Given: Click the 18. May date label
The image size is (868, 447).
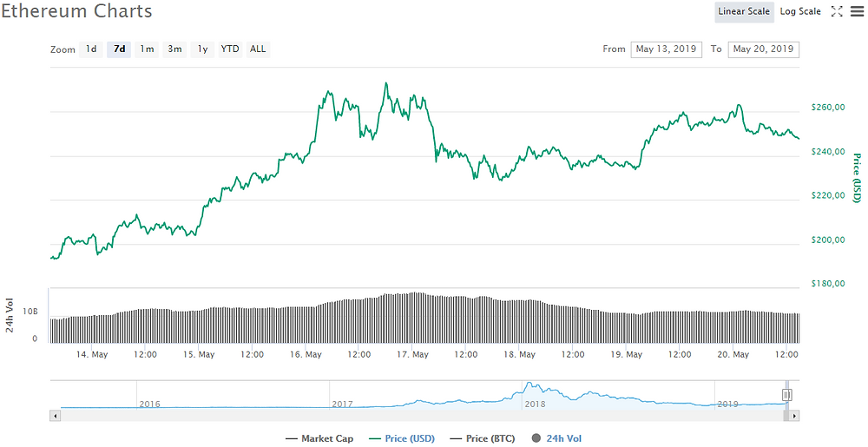Looking at the screenshot, I should pos(519,355).
